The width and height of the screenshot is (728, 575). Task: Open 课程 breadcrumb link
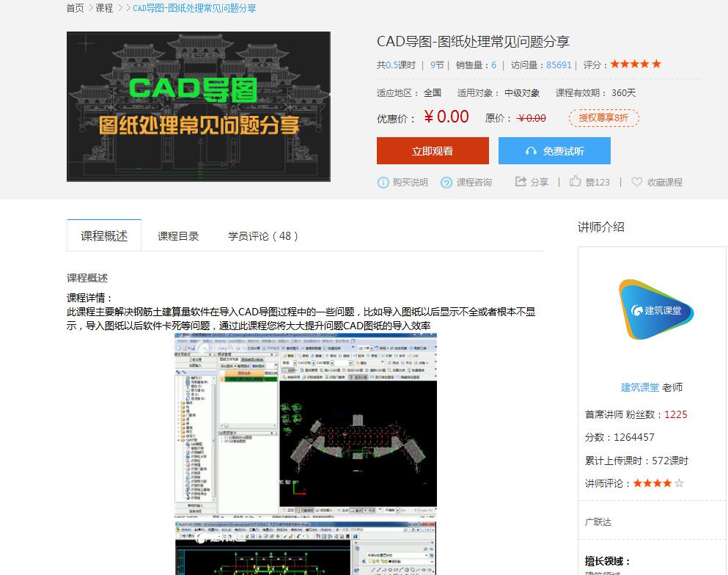(104, 8)
